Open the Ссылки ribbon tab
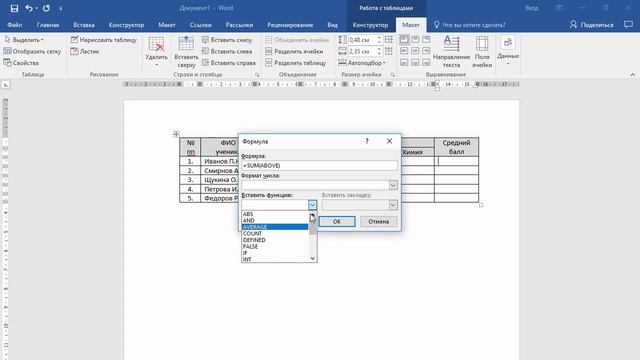This screenshot has width=640, height=360. [200, 25]
